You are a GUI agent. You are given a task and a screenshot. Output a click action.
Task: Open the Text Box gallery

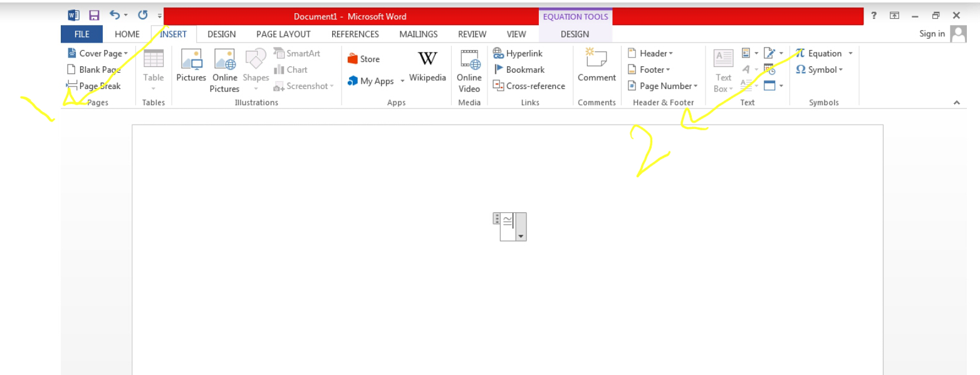(724, 71)
